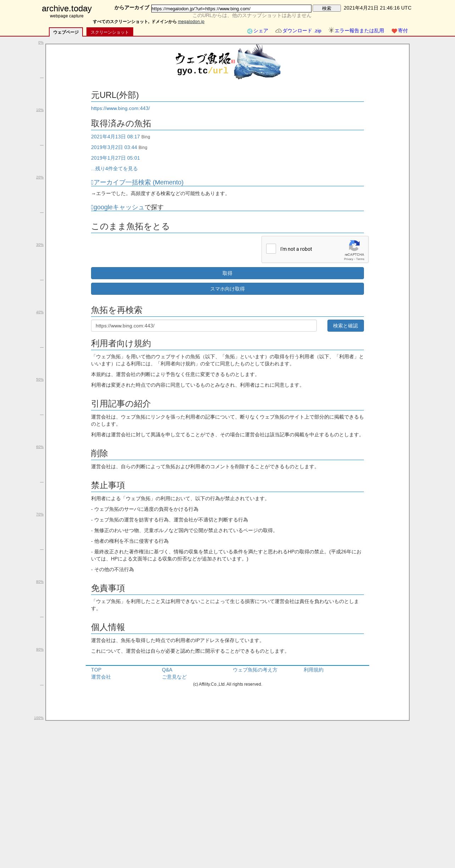The height and width of the screenshot is (868, 455).
Task: Click the 利用者向け規約 heading
Action: coord(121,343)
